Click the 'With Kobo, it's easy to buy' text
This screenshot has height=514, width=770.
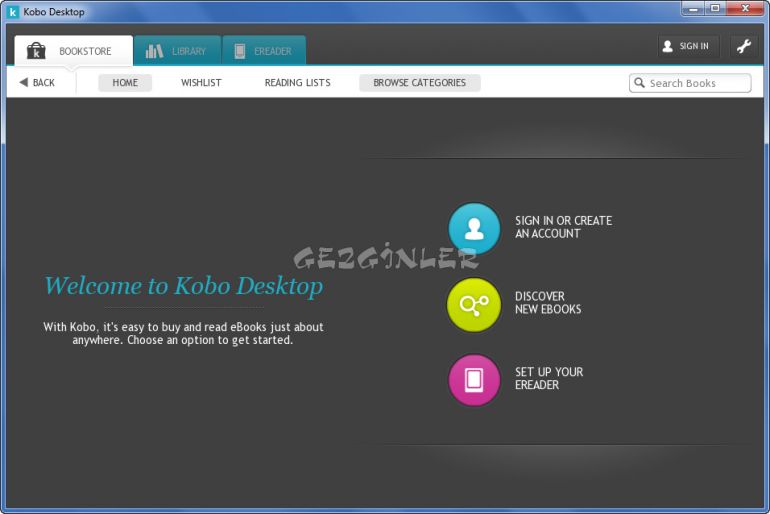[x=183, y=333]
